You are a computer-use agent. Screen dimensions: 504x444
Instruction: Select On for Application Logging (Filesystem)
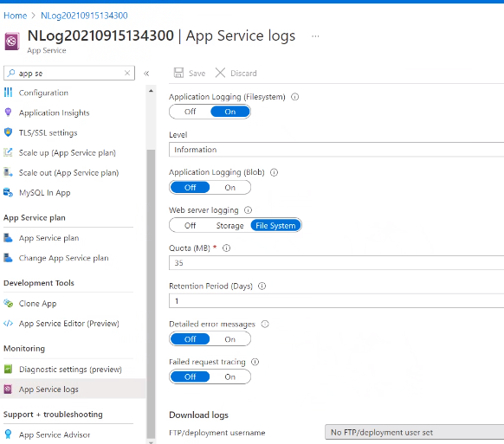(x=230, y=112)
